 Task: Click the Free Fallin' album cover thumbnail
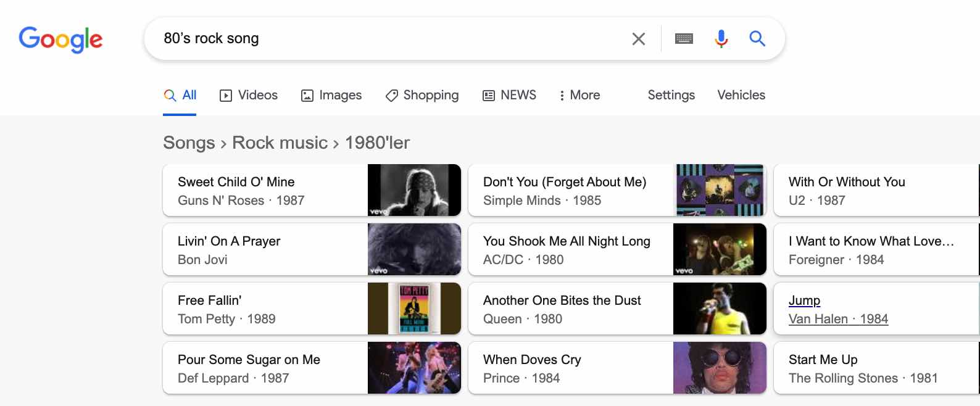pos(414,309)
